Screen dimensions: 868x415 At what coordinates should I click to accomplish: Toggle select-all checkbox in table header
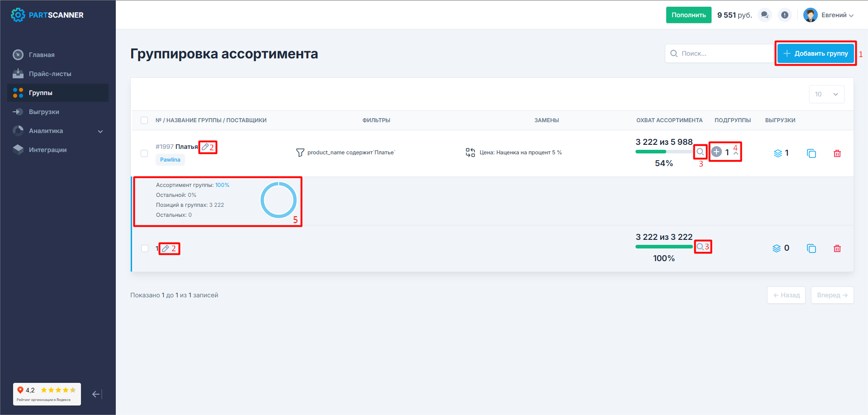[x=144, y=120]
